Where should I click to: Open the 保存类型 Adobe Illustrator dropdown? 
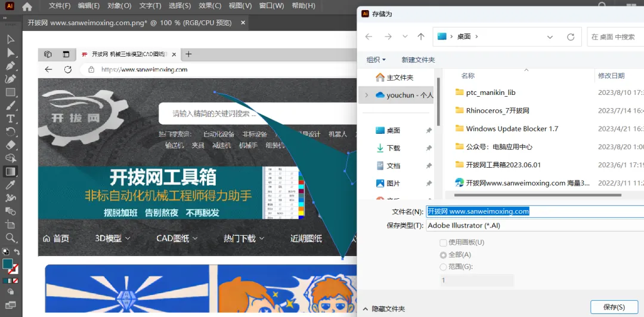[x=535, y=225]
